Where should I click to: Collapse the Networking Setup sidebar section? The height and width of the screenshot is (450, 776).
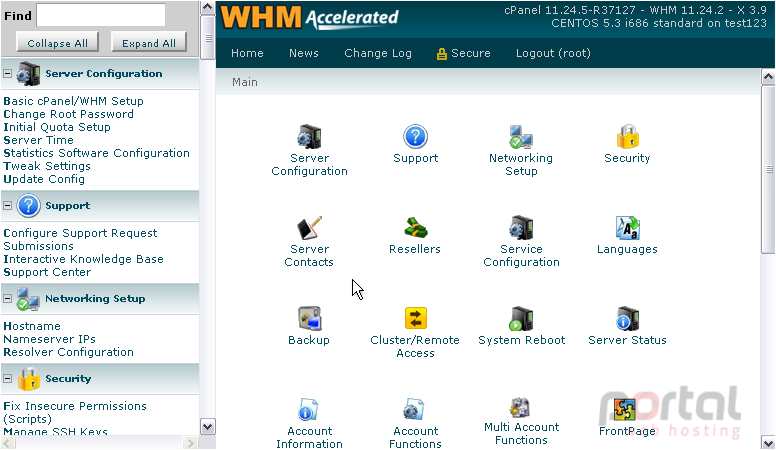[7, 299]
